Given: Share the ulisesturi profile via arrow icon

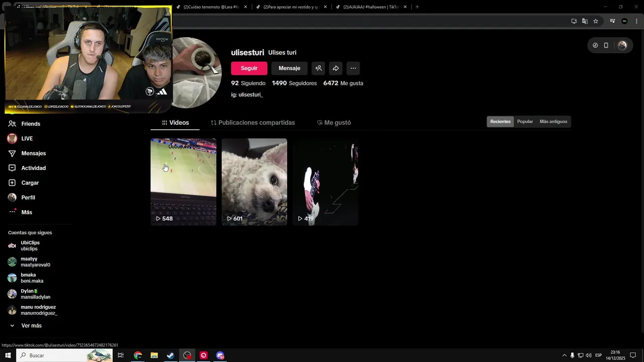Looking at the screenshot, I should 336,68.
